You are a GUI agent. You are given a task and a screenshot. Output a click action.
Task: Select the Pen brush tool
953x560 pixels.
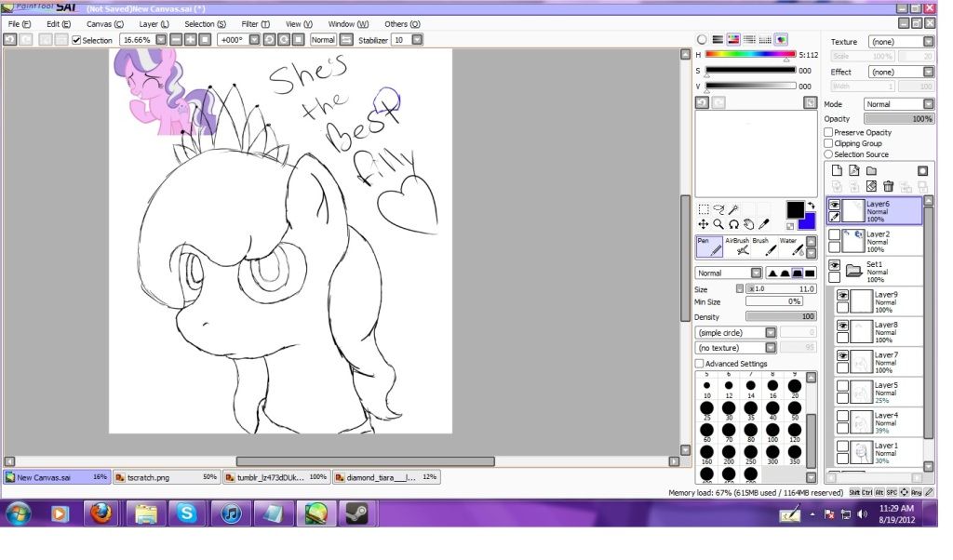click(x=709, y=247)
